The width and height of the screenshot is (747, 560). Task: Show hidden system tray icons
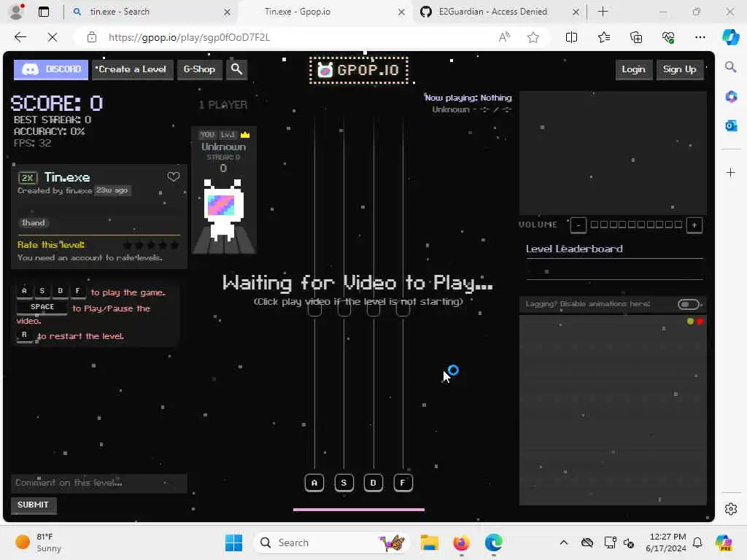click(564, 542)
